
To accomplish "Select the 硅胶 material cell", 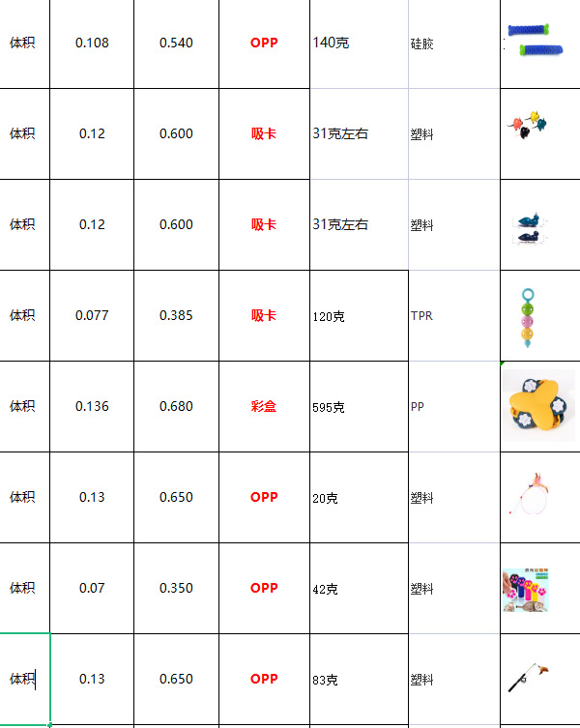I will (x=454, y=44).
